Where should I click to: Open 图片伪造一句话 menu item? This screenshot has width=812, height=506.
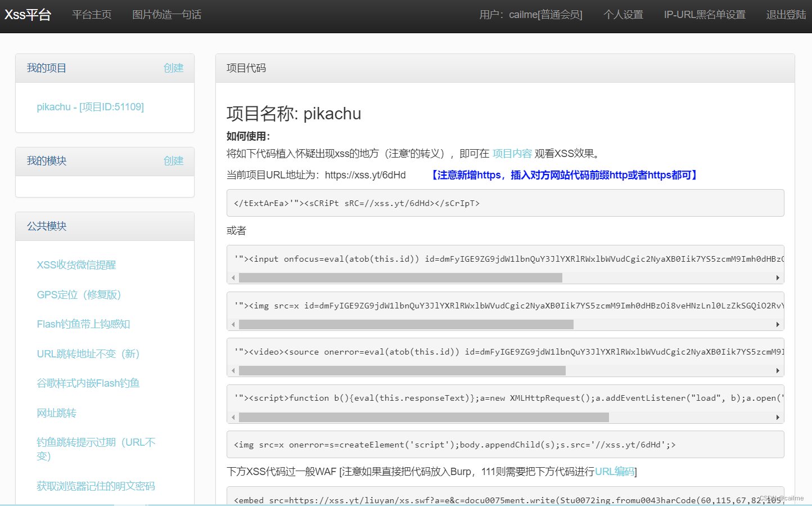[x=166, y=15]
